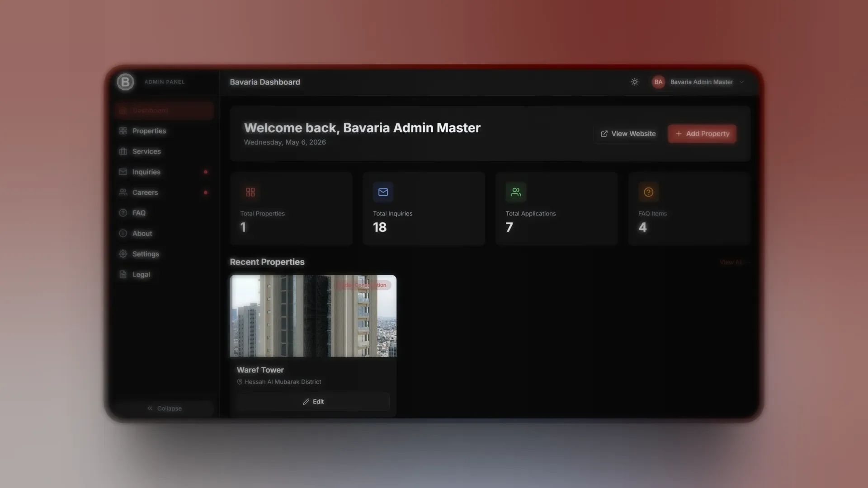Click the Careers people icon in sidebar
The width and height of the screenshot is (868, 488).
(x=123, y=192)
